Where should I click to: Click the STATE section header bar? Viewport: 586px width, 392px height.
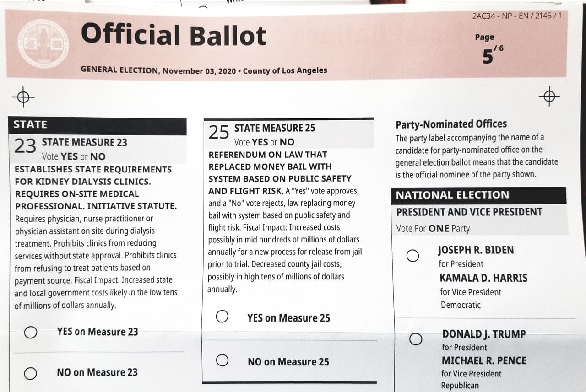(97, 125)
